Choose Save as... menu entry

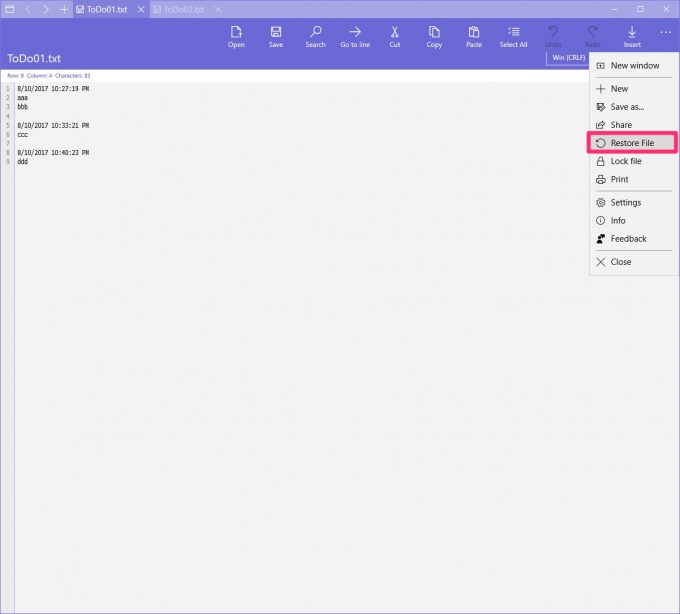pyautogui.click(x=633, y=107)
